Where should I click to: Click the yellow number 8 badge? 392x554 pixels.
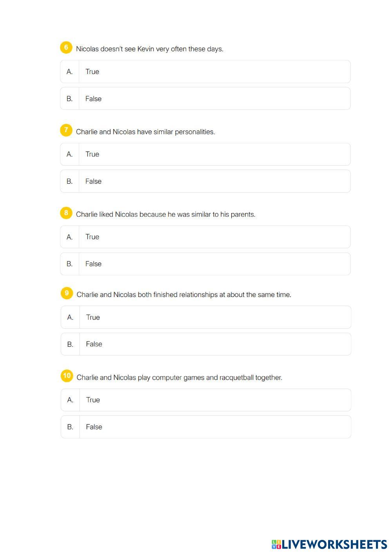66,213
